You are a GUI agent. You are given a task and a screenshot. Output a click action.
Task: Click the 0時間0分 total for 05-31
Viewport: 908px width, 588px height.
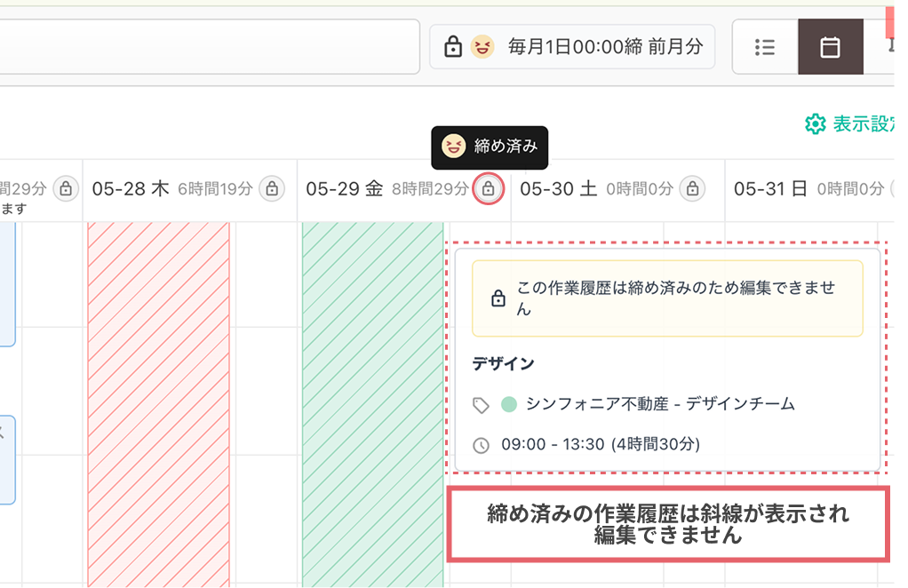(850, 188)
